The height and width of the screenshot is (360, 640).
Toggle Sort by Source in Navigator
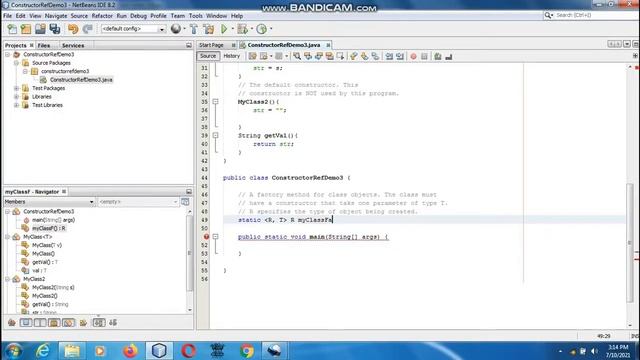pyautogui.click(x=113, y=323)
